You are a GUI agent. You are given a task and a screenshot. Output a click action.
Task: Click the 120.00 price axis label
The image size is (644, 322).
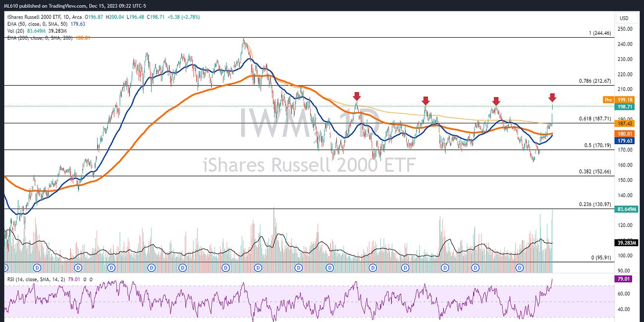pos(626,225)
